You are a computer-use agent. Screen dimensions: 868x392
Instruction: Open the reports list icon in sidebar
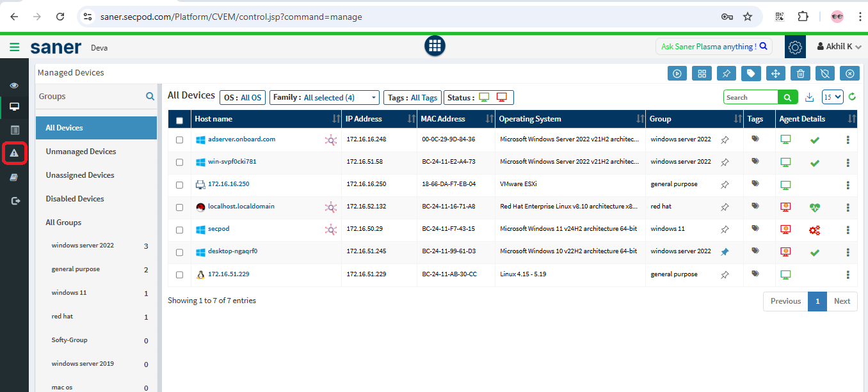14,130
